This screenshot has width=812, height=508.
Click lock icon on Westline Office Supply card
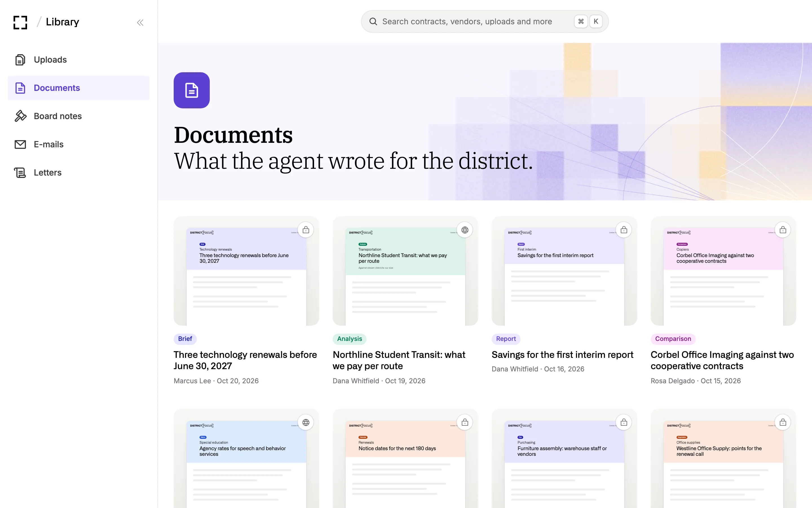coord(783,422)
